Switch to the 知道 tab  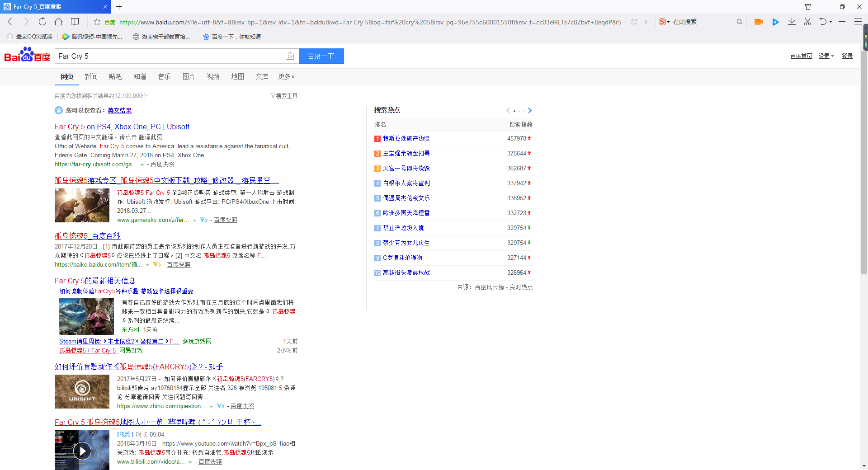(x=140, y=76)
